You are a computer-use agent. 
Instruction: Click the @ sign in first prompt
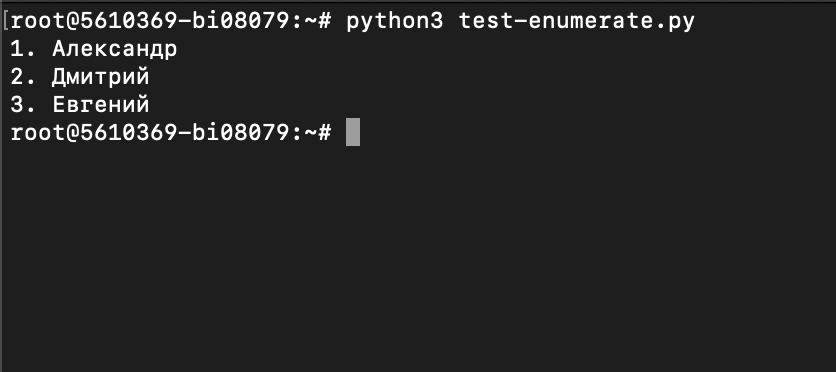(x=73, y=22)
